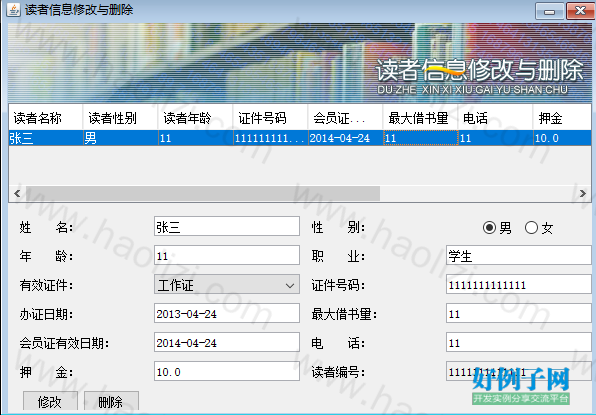Image resolution: width=596 pixels, height=415 pixels.
Task: Click the scrollbar right arrow in table
Action: (583, 193)
